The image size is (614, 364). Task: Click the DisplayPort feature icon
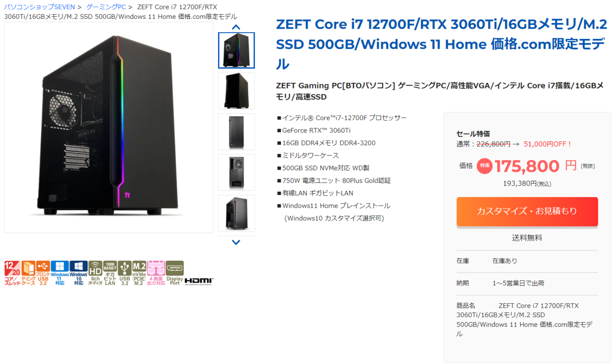point(174,273)
